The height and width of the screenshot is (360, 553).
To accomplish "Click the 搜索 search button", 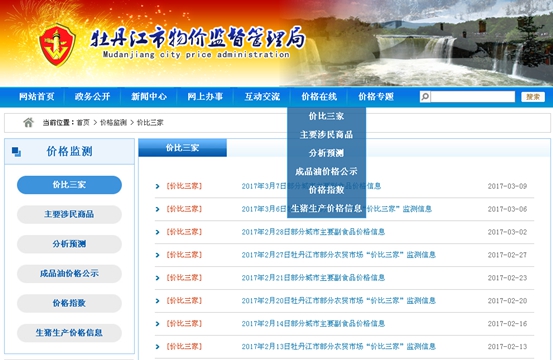I will 533,96.
